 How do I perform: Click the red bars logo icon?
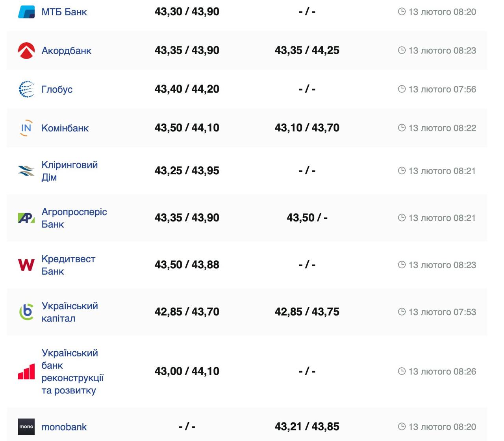[x=26, y=371]
